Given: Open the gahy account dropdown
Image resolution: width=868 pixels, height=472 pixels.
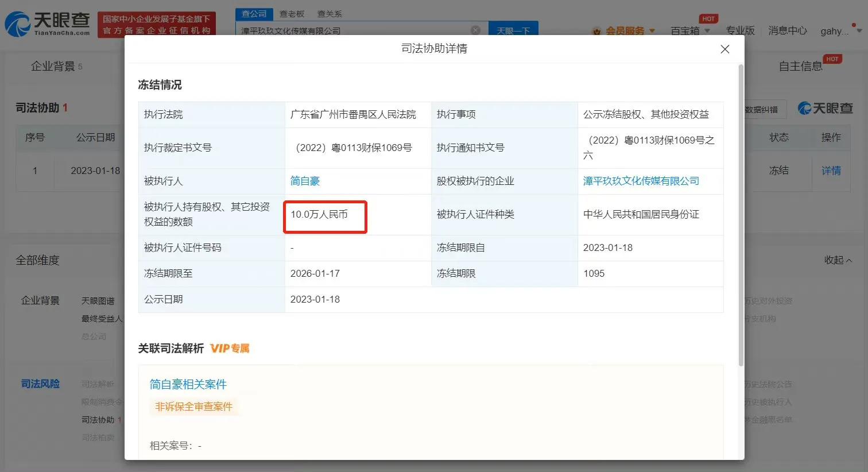Looking at the screenshot, I should (836, 31).
